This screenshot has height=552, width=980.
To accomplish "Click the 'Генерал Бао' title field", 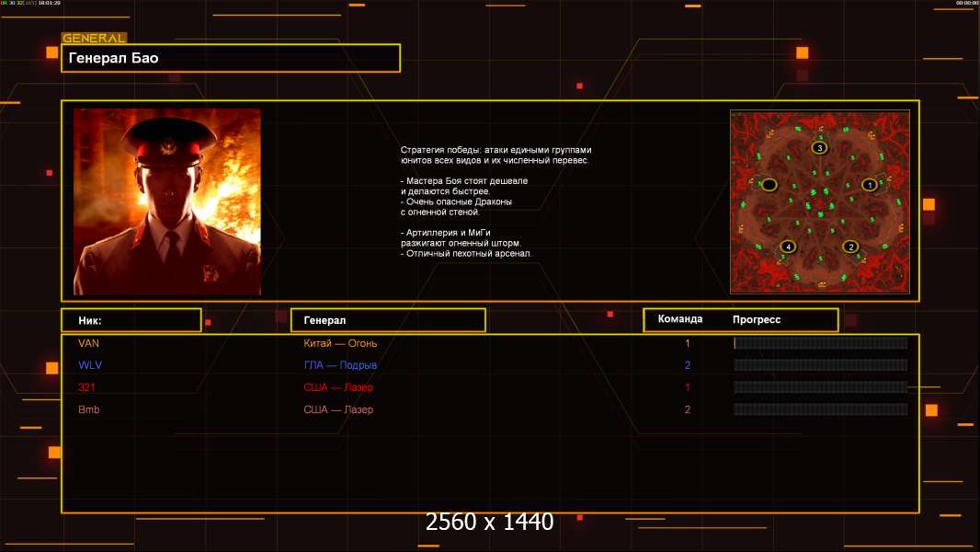I will coord(231,58).
